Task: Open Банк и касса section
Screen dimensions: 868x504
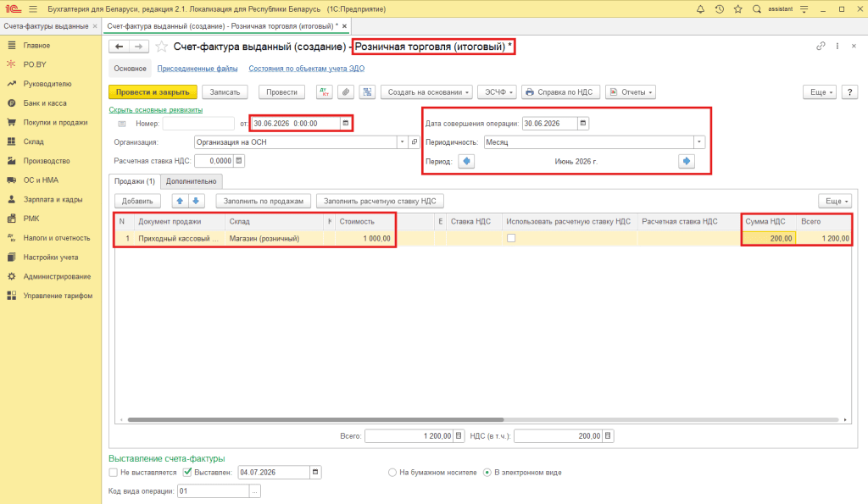Action: [45, 102]
